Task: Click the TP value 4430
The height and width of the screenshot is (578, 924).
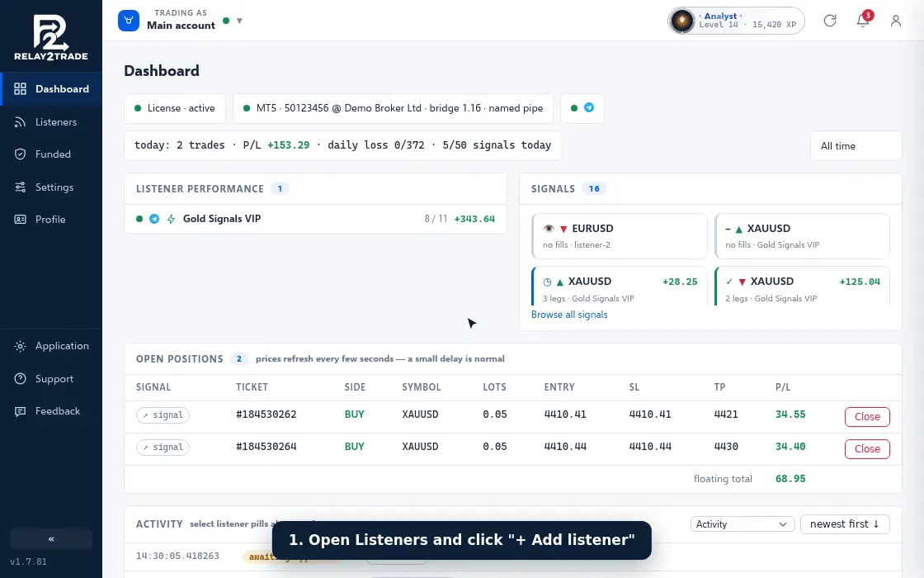Action: (726, 447)
